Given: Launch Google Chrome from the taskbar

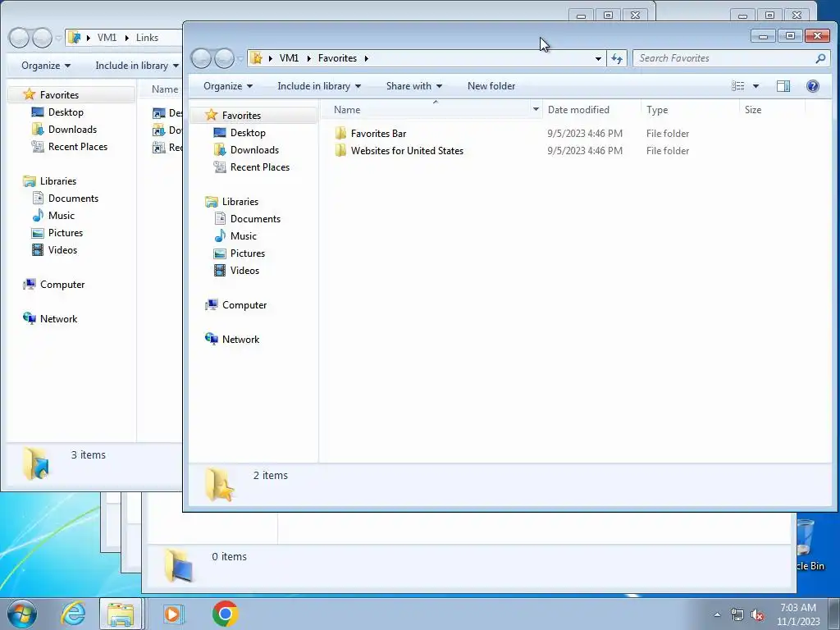Looking at the screenshot, I should 225,614.
